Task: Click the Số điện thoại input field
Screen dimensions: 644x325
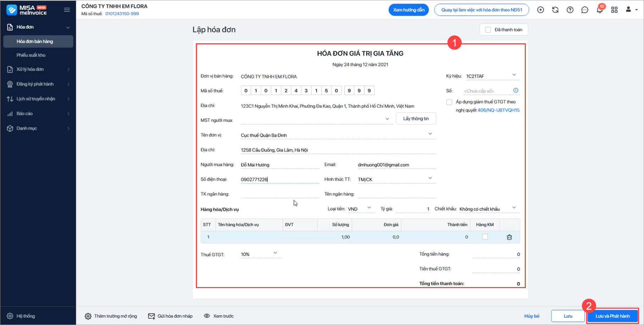Action: click(x=280, y=180)
